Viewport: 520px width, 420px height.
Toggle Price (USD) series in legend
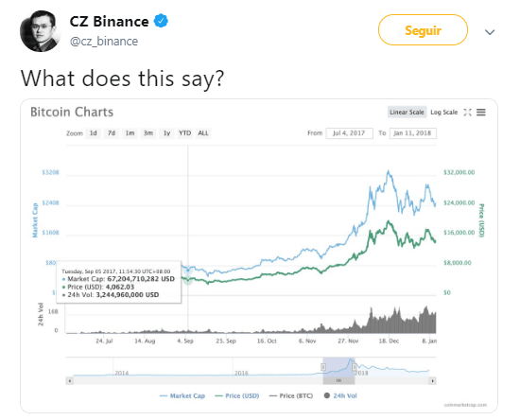(x=237, y=395)
